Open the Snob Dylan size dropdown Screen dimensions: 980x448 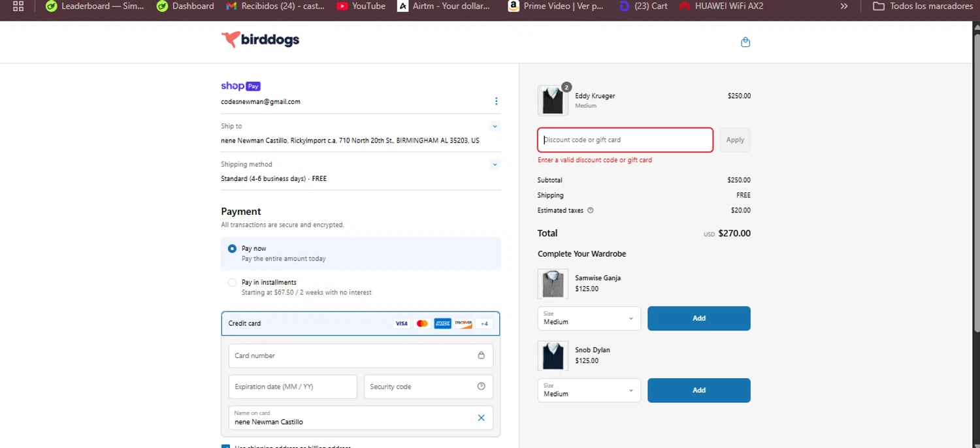pyautogui.click(x=589, y=391)
